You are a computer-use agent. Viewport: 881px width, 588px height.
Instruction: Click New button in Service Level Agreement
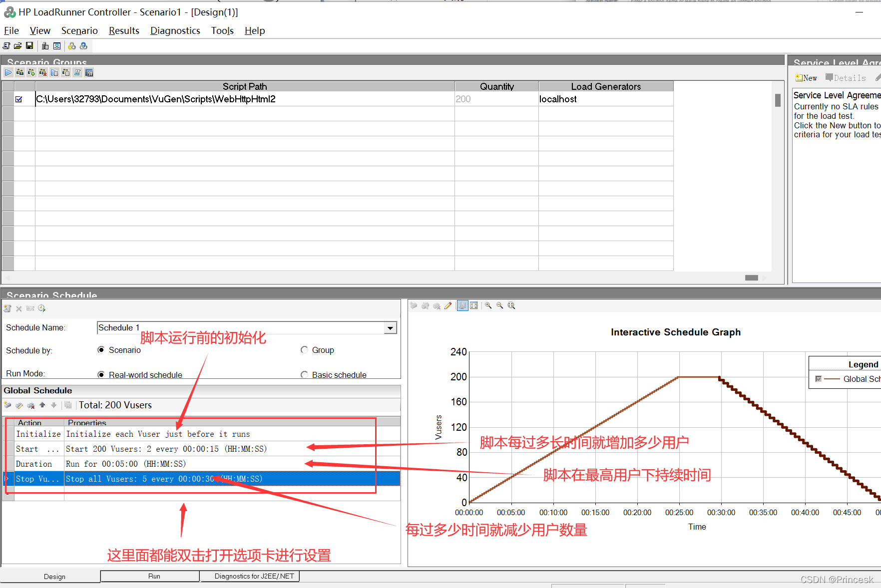806,78
